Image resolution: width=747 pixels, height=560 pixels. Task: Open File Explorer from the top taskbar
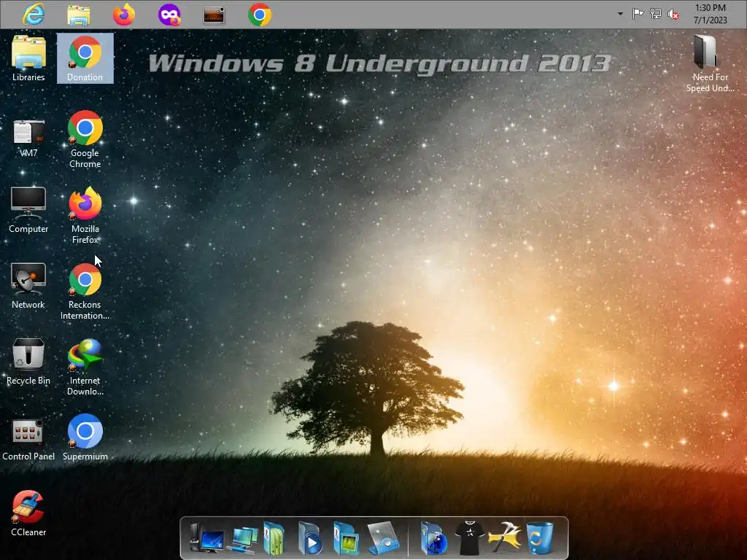79,15
